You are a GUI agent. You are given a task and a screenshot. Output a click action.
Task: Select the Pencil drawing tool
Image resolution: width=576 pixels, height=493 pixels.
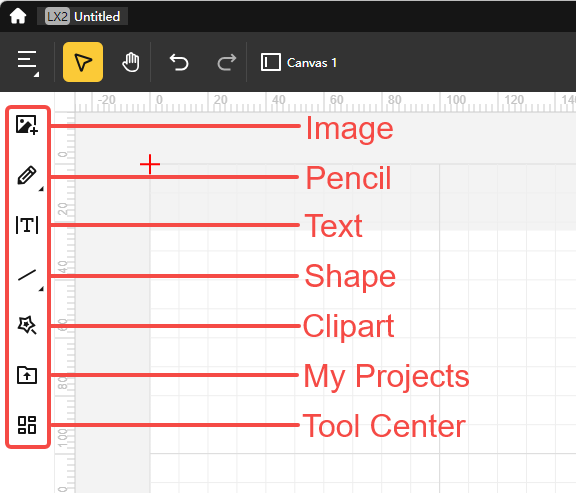pos(27,175)
